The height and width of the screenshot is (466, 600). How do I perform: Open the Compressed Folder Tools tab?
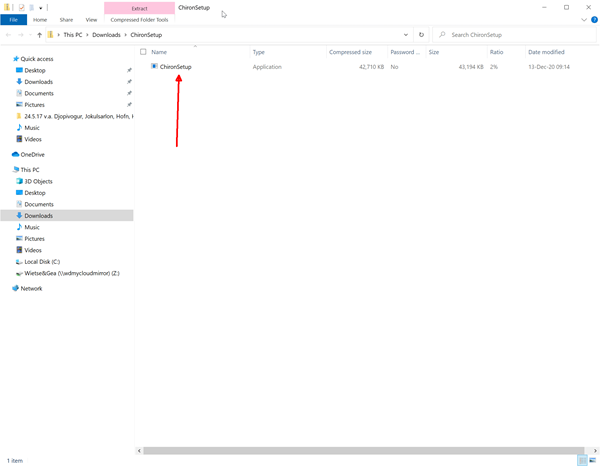tap(139, 20)
